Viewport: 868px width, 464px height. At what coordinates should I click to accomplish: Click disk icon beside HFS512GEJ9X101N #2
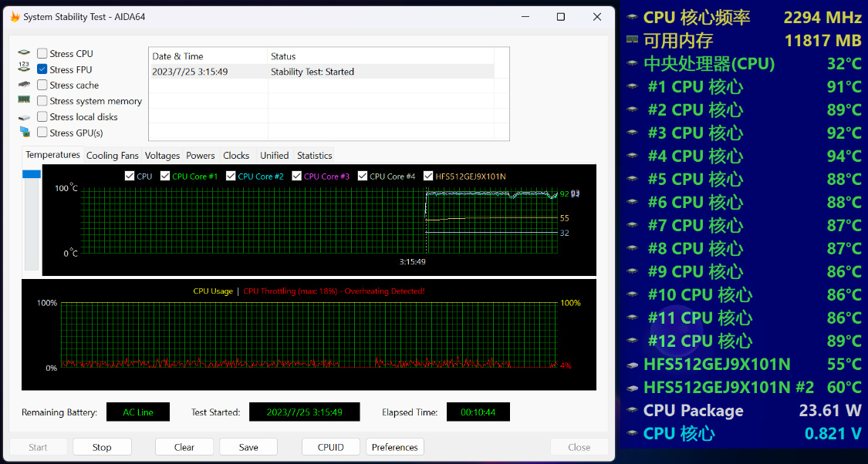(632, 388)
